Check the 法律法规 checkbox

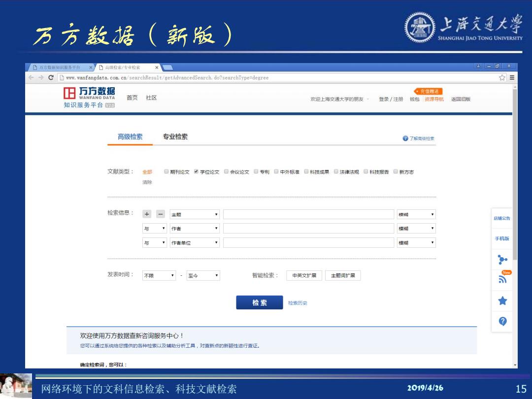pyautogui.click(x=336, y=171)
